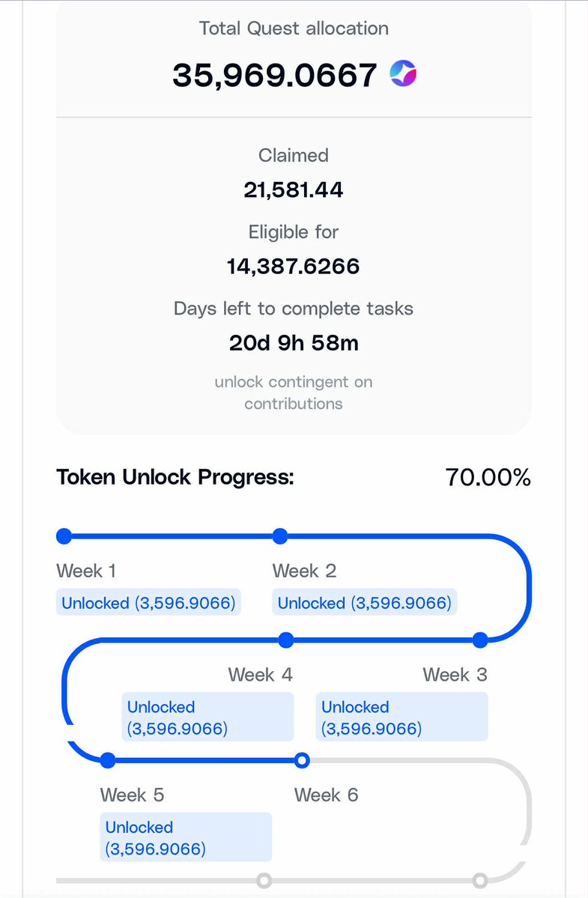
Task: Click the "unlock contingent on contributions" note
Action: click(294, 392)
